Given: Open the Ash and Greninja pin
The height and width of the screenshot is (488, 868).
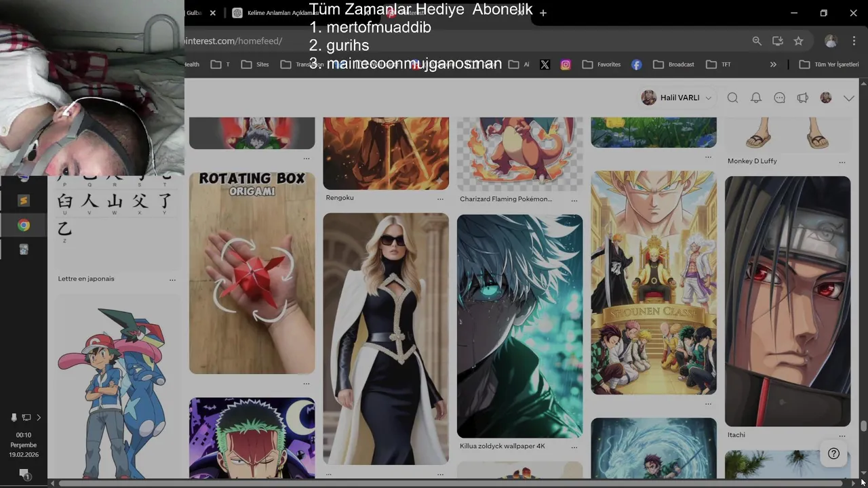Looking at the screenshot, I should (x=113, y=386).
